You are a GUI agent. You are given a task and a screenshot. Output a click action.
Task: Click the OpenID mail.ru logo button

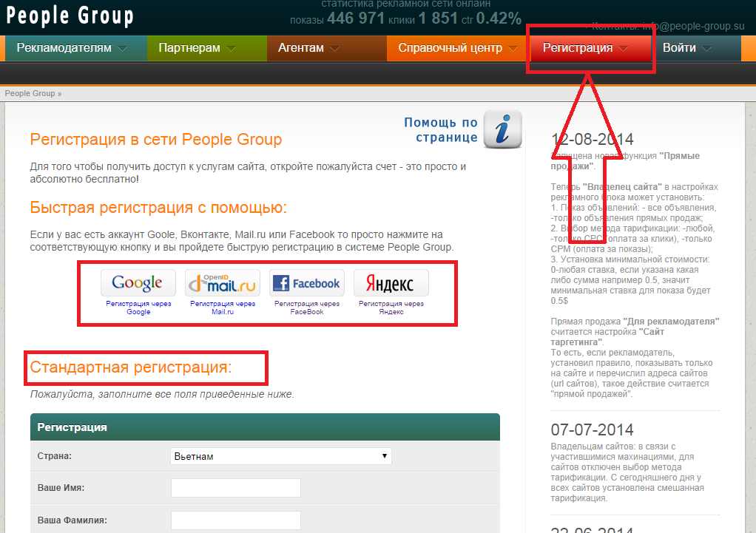click(x=223, y=283)
